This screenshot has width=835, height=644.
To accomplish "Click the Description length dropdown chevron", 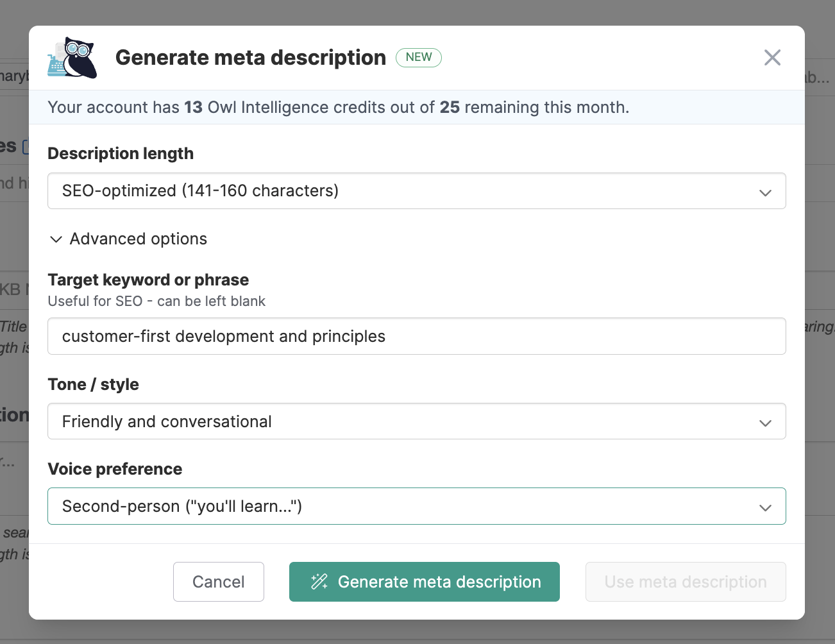I will 765,192.
